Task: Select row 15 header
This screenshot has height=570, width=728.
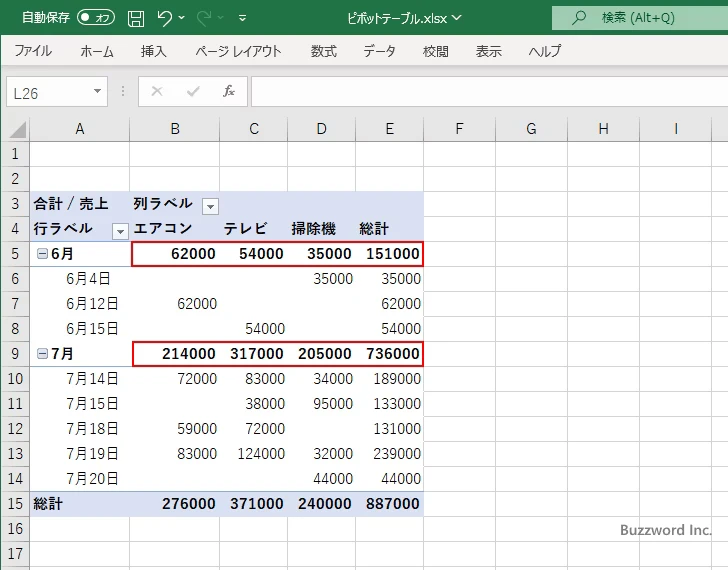Action: (15, 504)
